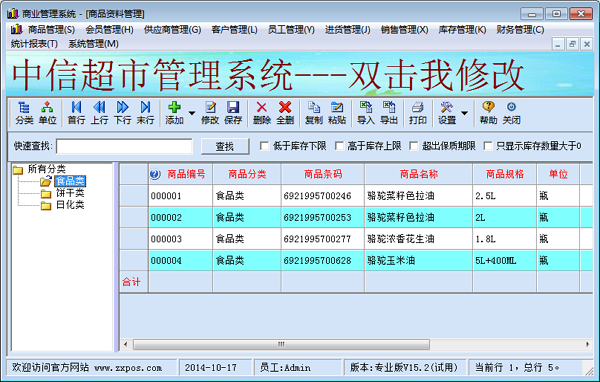This screenshot has width=600, height=382.
Task: Jump to last row with 末行
Action: click(x=145, y=113)
